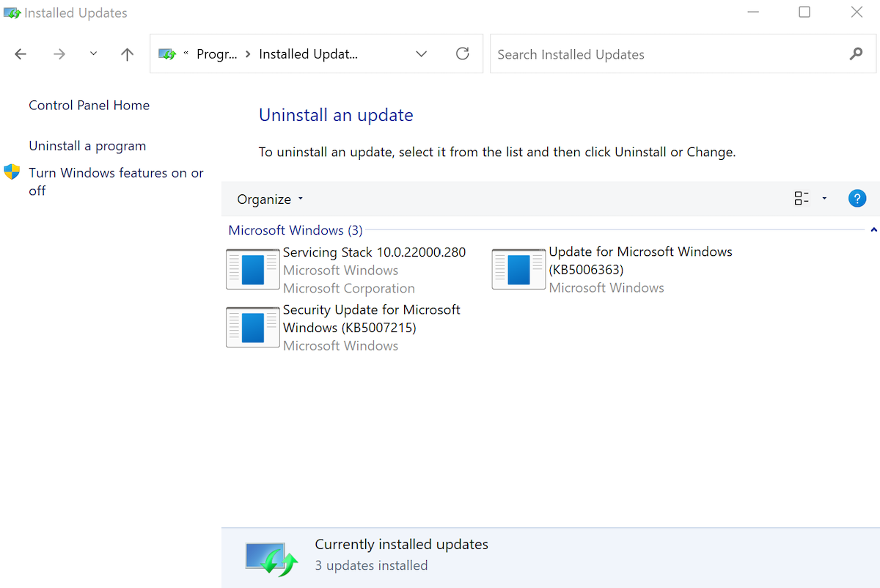Change the view layout using the view options icon

click(801, 198)
